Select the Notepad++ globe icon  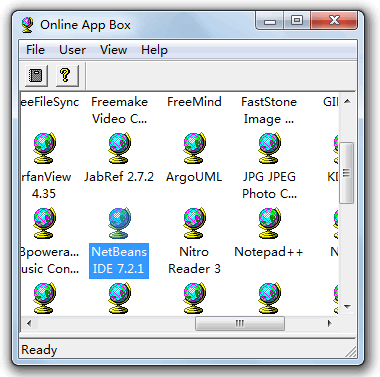269,223
